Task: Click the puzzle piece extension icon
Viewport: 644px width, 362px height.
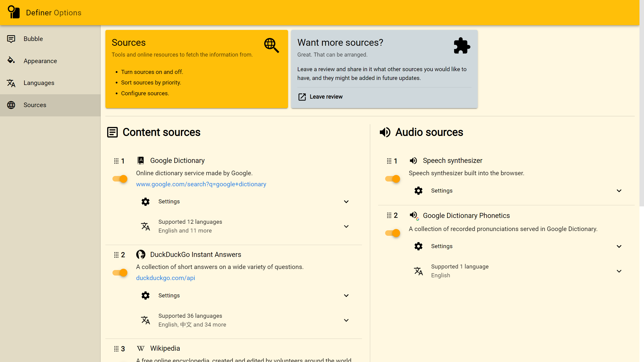Action: point(462,46)
